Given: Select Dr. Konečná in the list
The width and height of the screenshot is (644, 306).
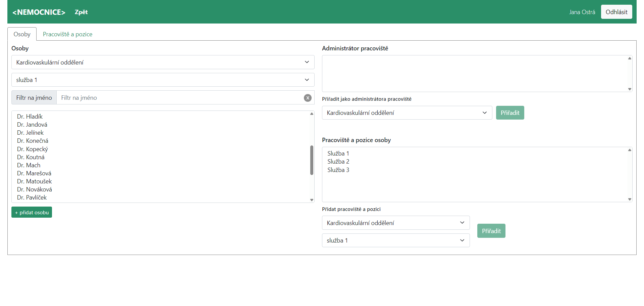Looking at the screenshot, I should click(x=33, y=141).
